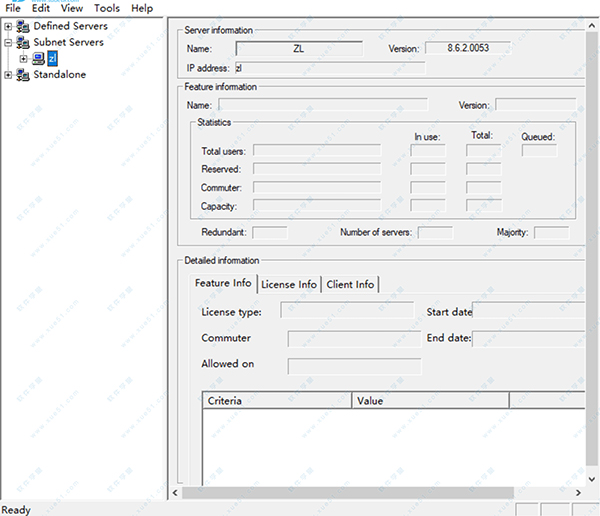This screenshot has width=600, height=516.
Task: Click the Standalone network icon
Action: (23, 75)
